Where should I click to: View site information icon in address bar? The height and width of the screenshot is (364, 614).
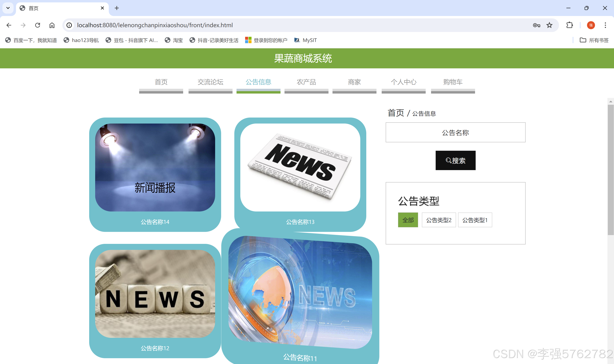69,25
